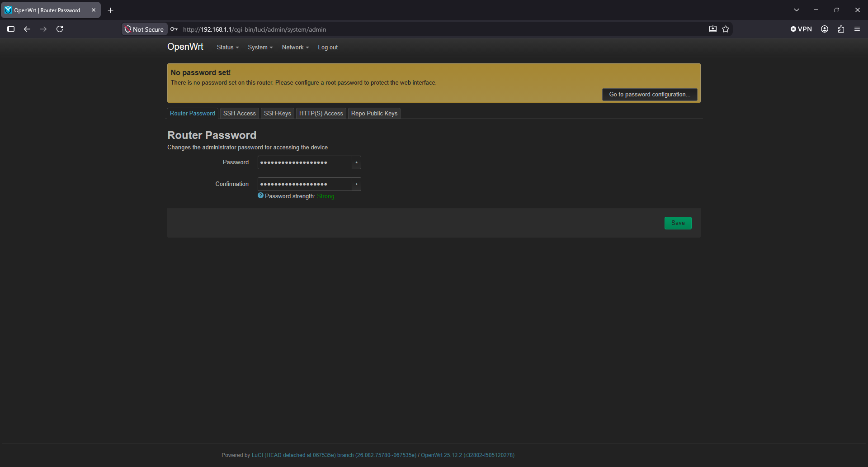
Task: Expand the System menu
Action: point(260,47)
